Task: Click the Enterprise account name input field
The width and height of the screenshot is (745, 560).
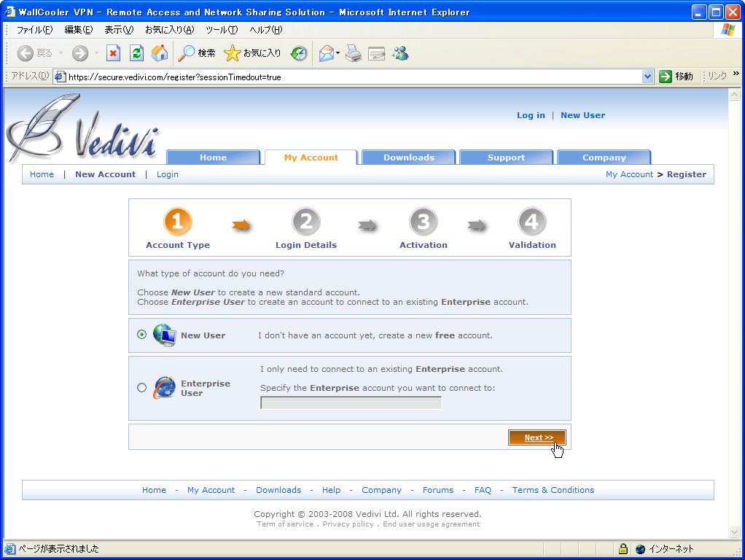Action: click(351, 403)
